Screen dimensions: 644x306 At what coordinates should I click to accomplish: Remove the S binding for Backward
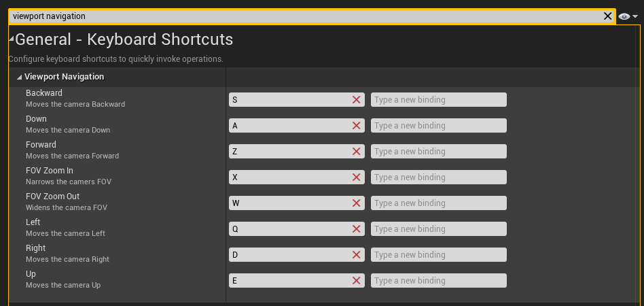pyautogui.click(x=356, y=100)
